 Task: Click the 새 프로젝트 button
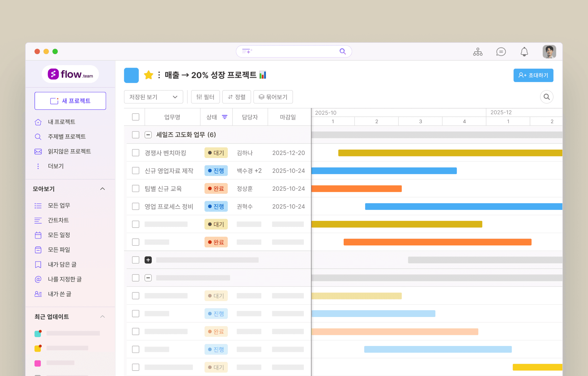tap(70, 101)
